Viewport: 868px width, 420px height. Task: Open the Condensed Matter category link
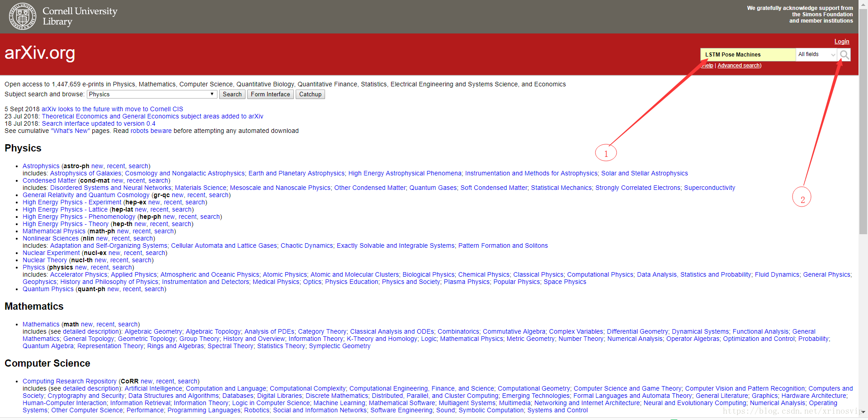tap(49, 180)
